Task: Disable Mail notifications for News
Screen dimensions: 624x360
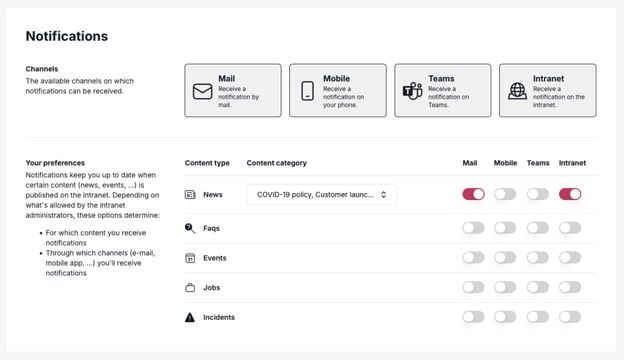Action: point(473,194)
